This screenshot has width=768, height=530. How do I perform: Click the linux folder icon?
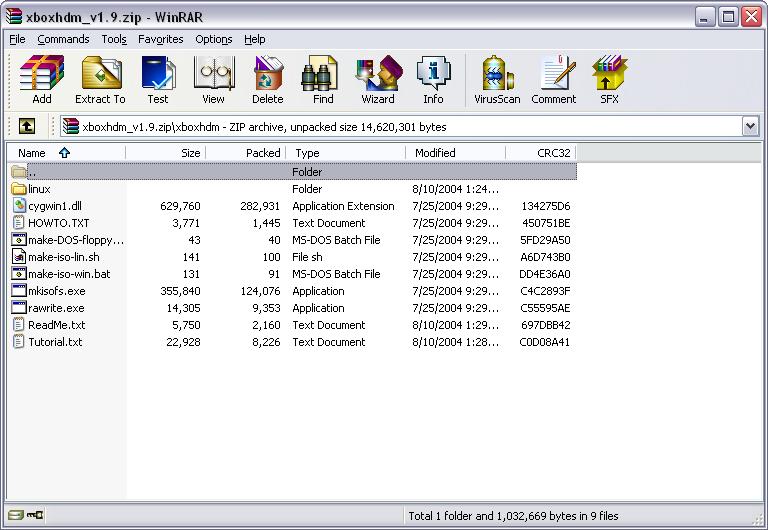(19, 189)
